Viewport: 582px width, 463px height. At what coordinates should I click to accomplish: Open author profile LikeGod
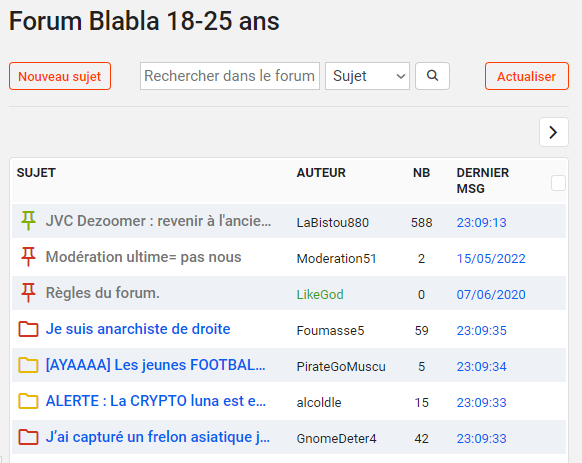point(320,294)
